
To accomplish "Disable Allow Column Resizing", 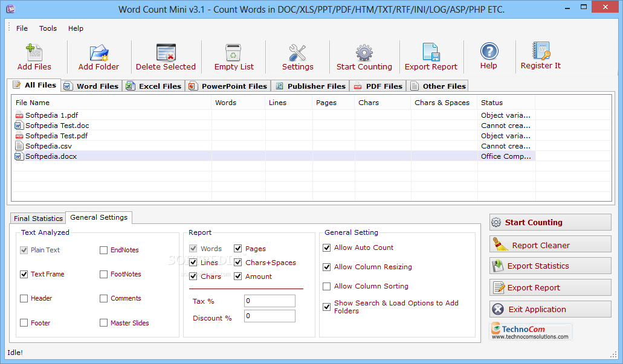I will coord(326,267).
